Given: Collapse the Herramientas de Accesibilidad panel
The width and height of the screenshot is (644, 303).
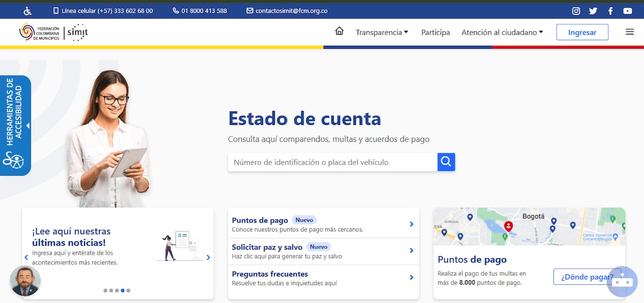Looking at the screenshot, I should point(28,125).
